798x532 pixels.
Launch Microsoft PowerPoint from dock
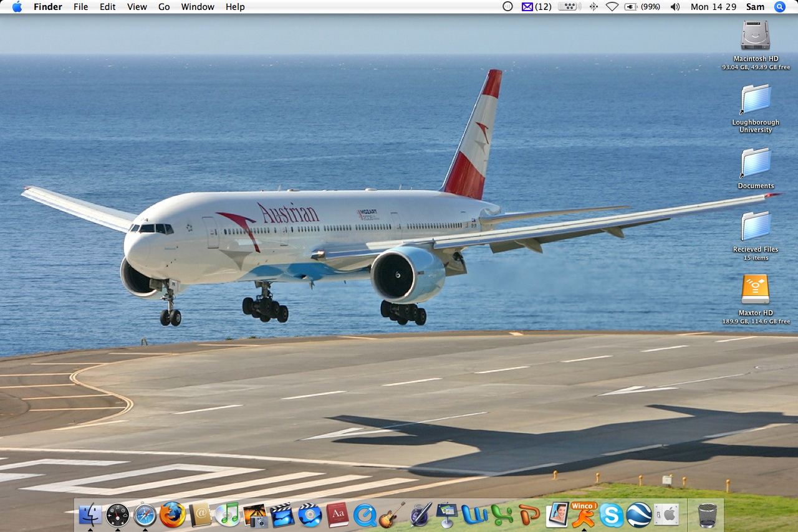tap(529, 515)
